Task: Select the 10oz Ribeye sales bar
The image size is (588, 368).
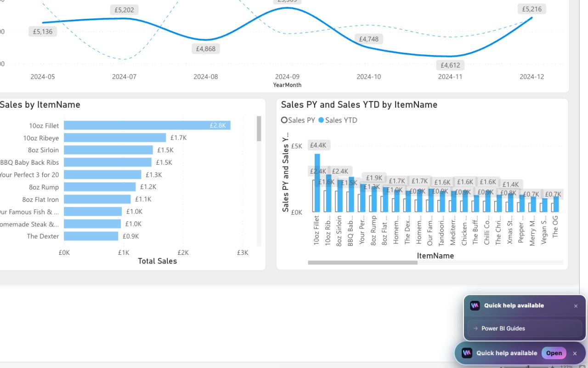Action: [115, 138]
